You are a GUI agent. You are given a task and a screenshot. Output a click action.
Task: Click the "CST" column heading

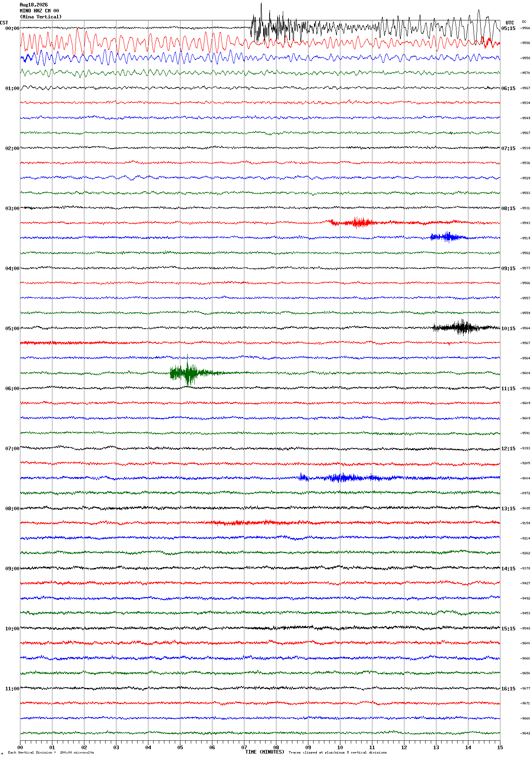[x=4, y=23]
